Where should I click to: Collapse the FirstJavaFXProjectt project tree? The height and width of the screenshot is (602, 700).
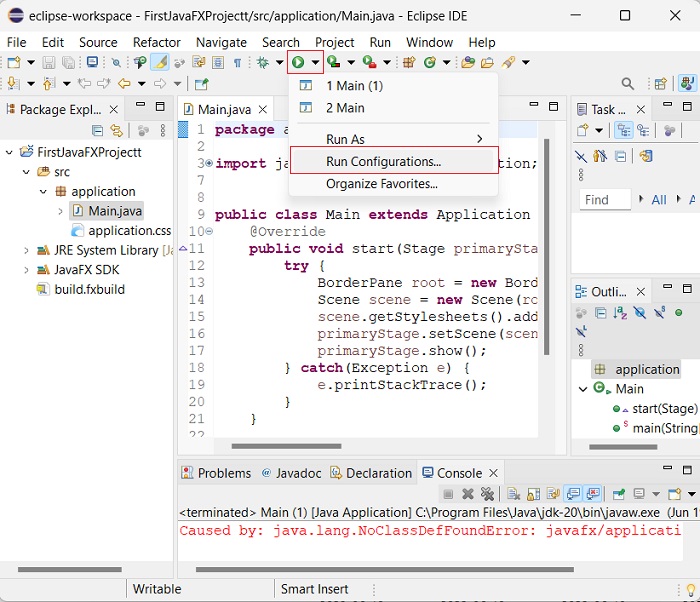(x=10, y=152)
